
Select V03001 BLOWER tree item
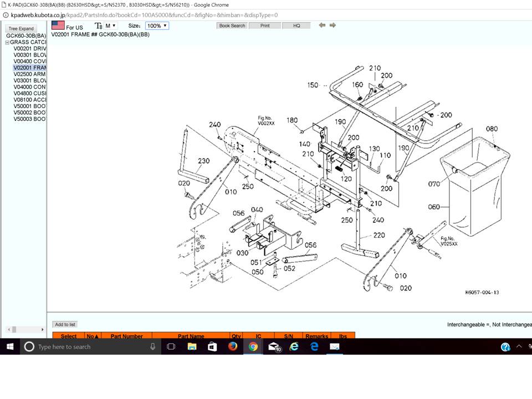(30, 81)
